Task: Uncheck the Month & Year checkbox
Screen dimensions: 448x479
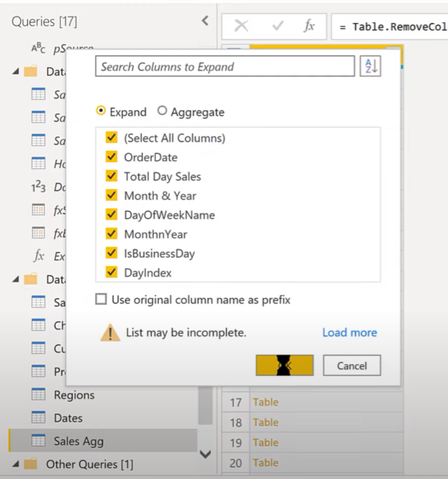Action: (x=111, y=195)
